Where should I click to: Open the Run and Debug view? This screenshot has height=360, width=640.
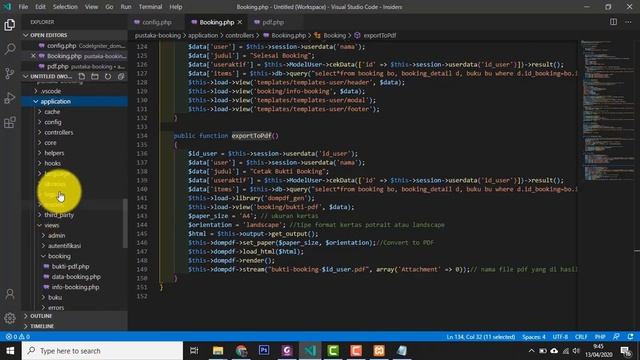coord(10,98)
